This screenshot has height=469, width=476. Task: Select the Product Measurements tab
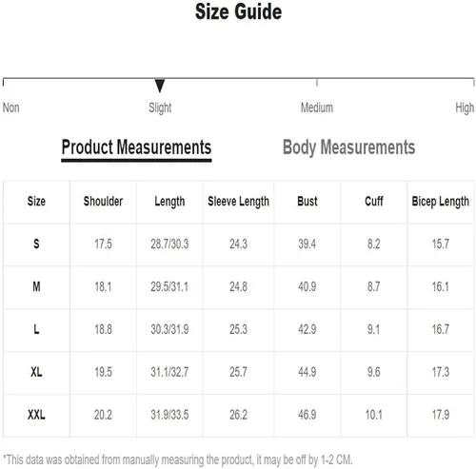[x=136, y=149]
